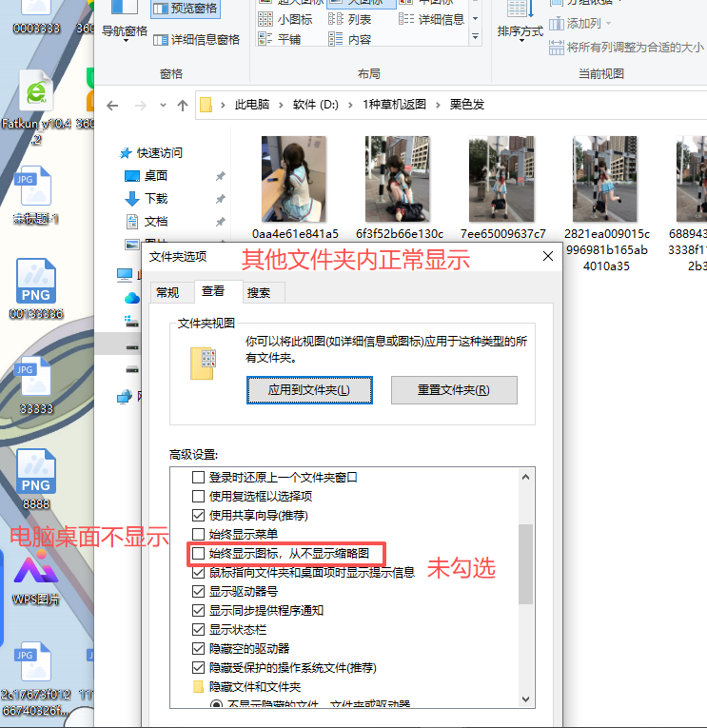
Task: Unpin 桌面 via its pin icon
Action: 220,176
